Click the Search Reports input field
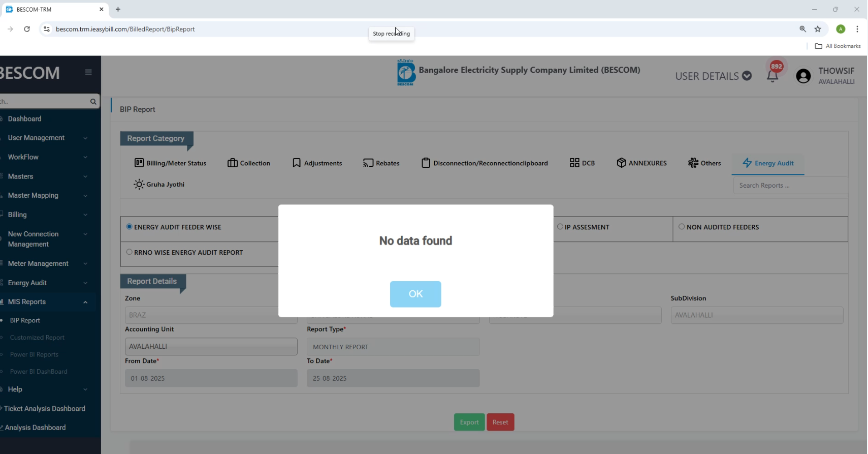The height and width of the screenshot is (454, 868). point(790,186)
